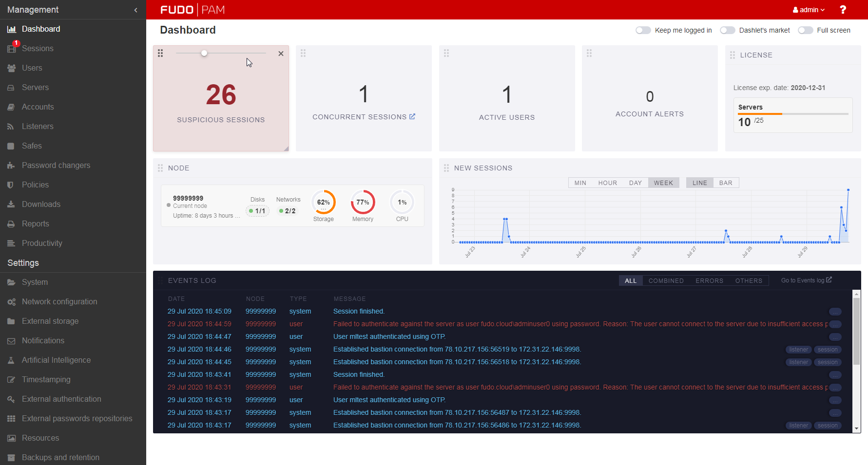The image size is (868, 465).
Task: Open the System folder icon
Action: pyautogui.click(x=11, y=282)
